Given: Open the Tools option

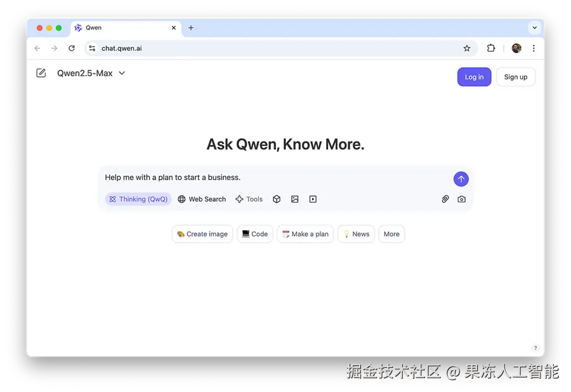Looking at the screenshot, I should pyautogui.click(x=249, y=199).
